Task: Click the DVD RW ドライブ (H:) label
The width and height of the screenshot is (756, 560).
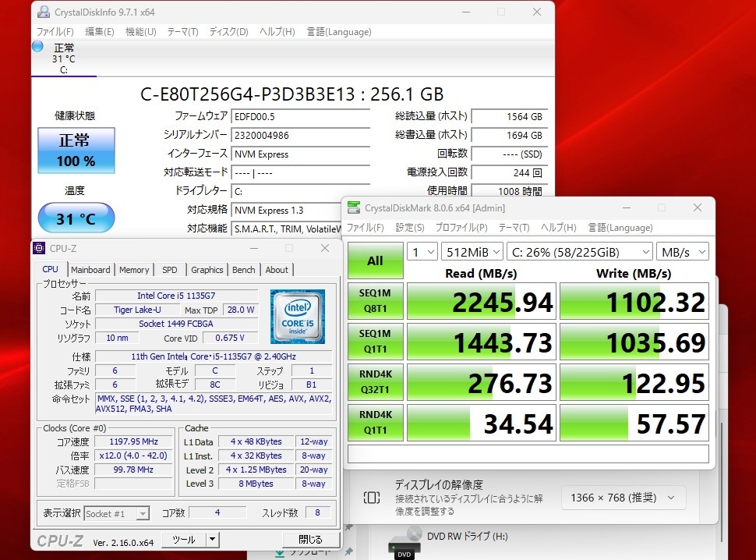Action: coord(467,536)
